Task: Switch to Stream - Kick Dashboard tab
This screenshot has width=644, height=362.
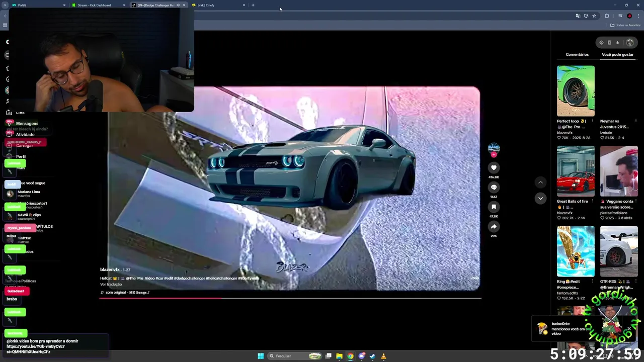Action: pyautogui.click(x=98, y=5)
